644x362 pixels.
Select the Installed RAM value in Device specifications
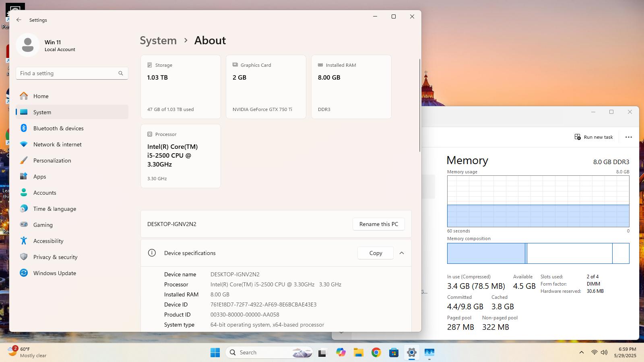[x=220, y=294]
